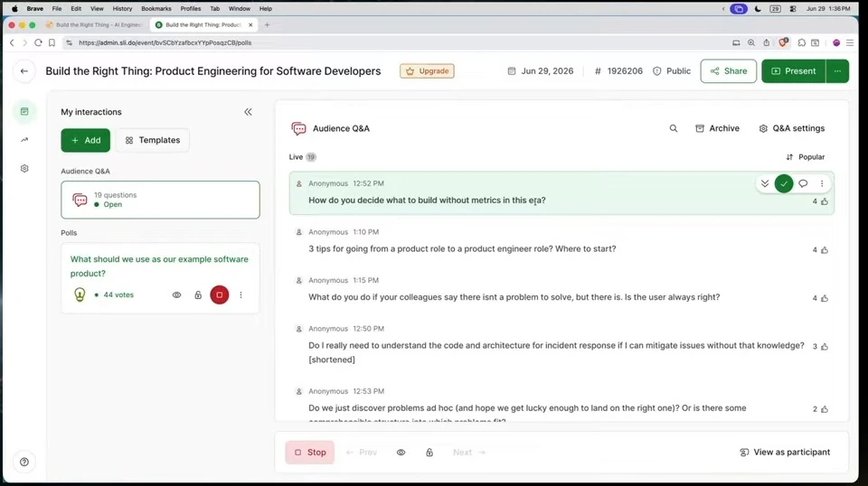
Task: Toggle the bottom bar eye visibility icon
Action: click(401, 453)
